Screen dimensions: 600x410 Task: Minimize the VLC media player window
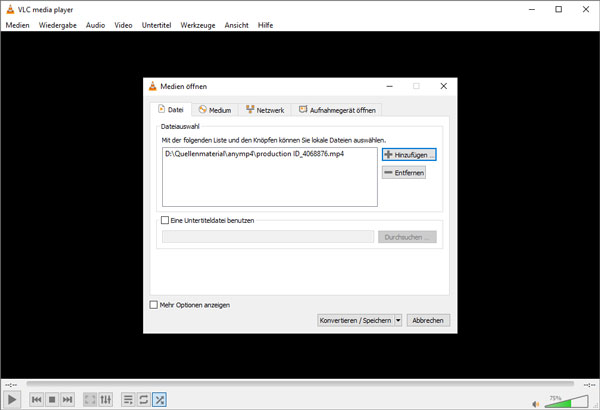click(532, 9)
